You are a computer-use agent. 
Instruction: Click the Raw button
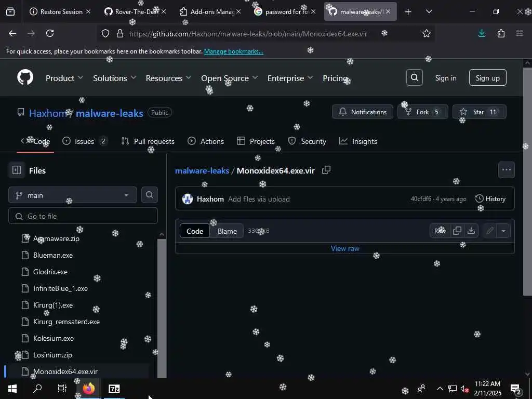pos(440,231)
